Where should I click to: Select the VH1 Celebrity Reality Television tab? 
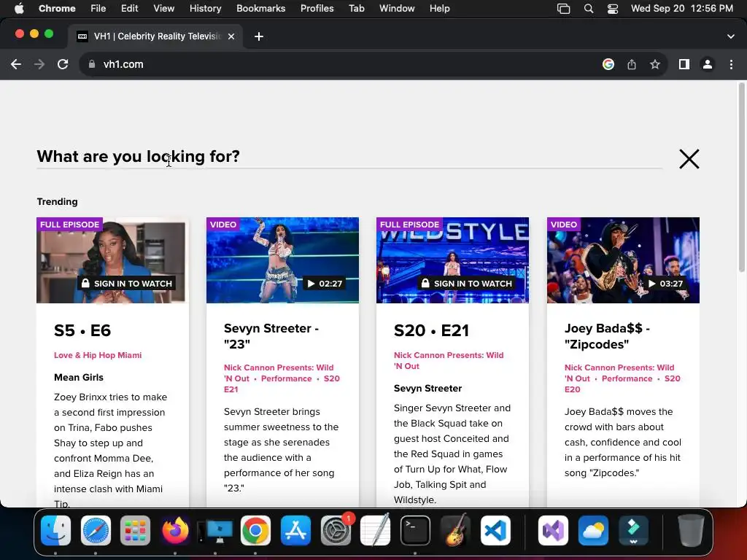coord(155,36)
